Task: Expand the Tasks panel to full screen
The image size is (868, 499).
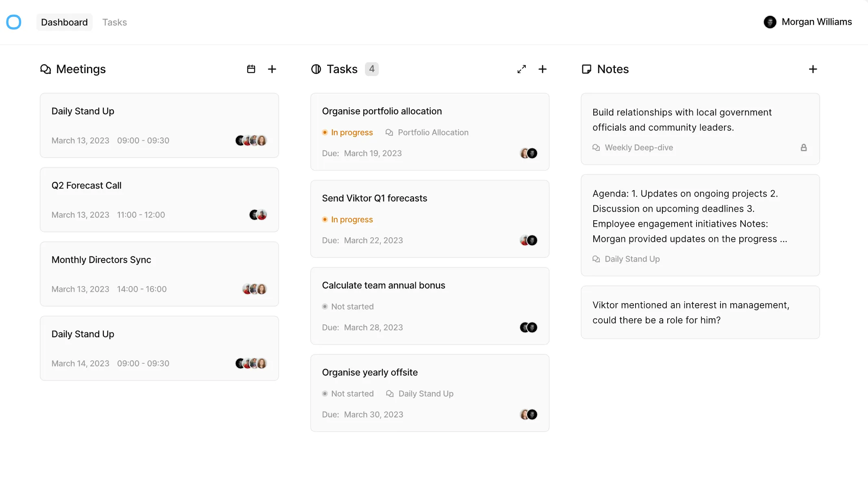Action: point(521,69)
